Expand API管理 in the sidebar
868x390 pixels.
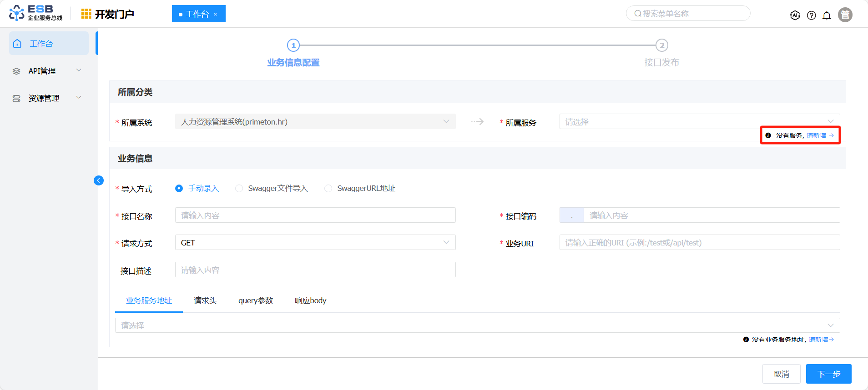click(48, 71)
